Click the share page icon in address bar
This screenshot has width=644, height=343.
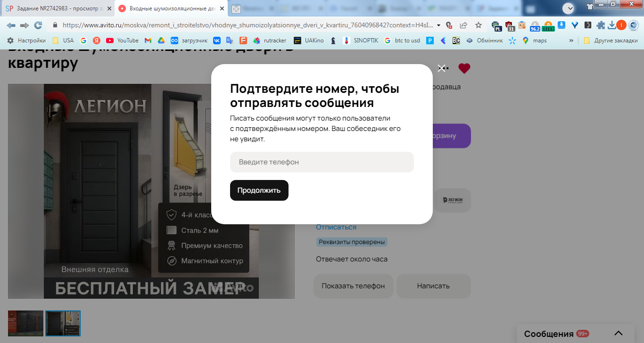[463, 25]
